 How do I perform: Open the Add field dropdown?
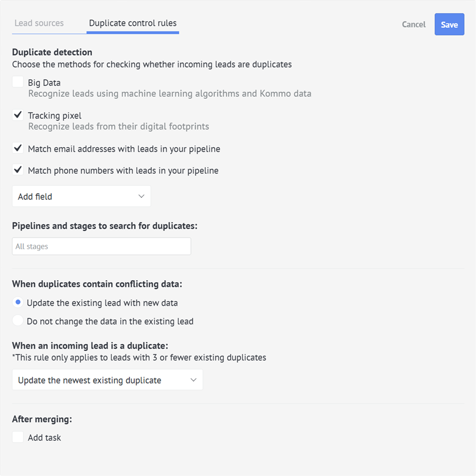coord(81,196)
